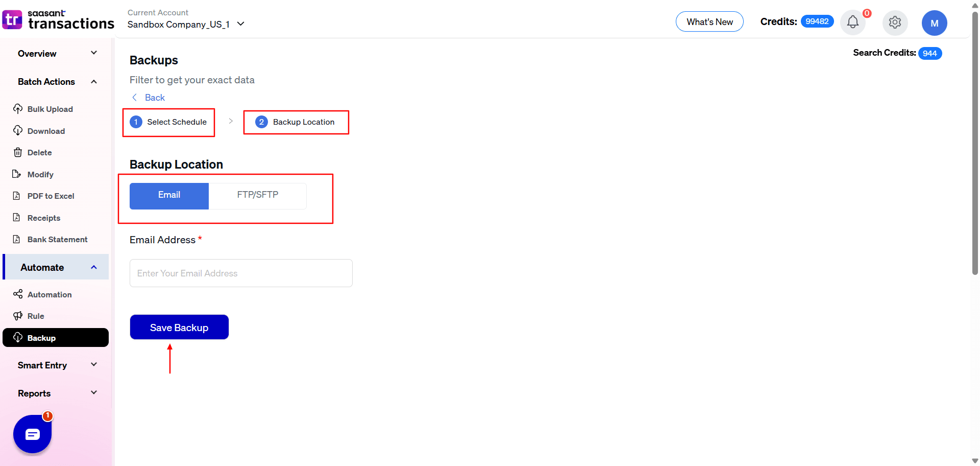Collapse the Batch Actions section chevron
This screenshot has height=466, width=980.
[x=94, y=82]
